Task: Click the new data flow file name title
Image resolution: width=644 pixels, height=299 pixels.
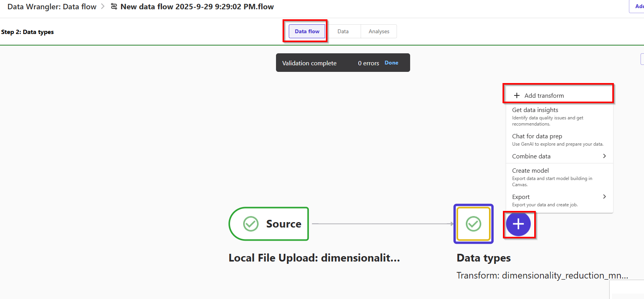Action: click(197, 7)
